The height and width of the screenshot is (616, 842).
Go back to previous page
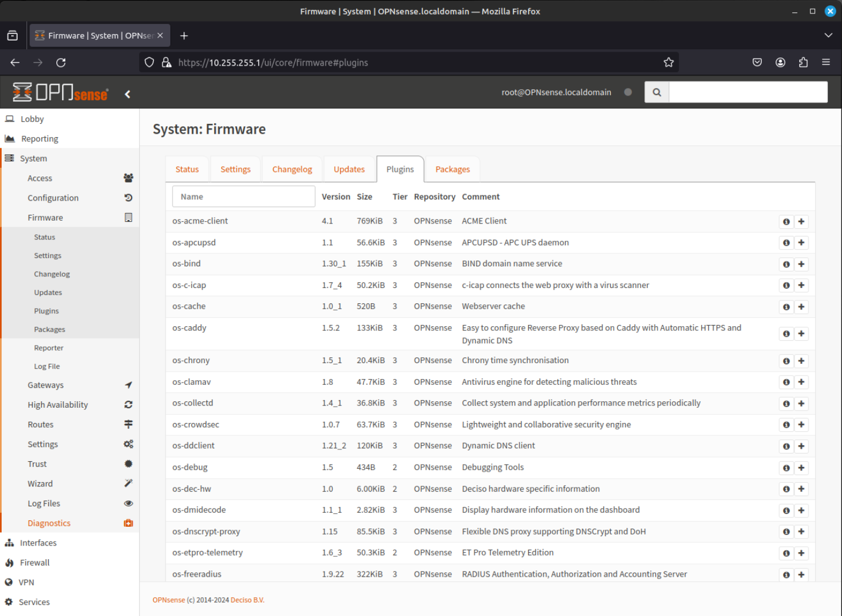[x=15, y=62]
